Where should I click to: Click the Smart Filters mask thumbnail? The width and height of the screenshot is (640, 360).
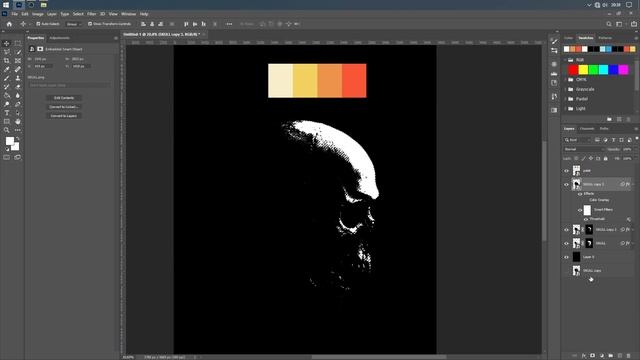(x=587, y=210)
